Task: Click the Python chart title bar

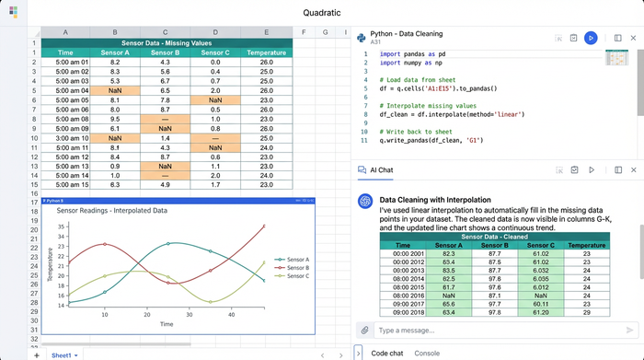Action: click(178, 201)
